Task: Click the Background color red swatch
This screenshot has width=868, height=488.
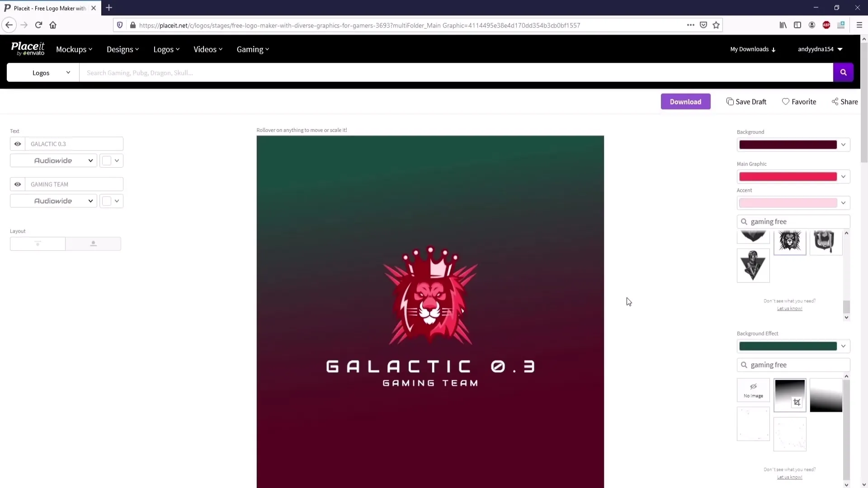Action: pyautogui.click(x=788, y=144)
